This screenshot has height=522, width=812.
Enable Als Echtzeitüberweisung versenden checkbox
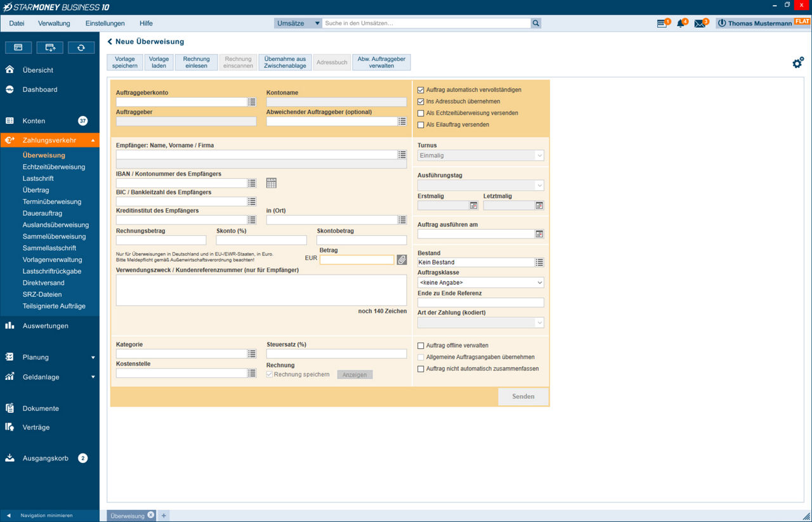[x=421, y=114]
